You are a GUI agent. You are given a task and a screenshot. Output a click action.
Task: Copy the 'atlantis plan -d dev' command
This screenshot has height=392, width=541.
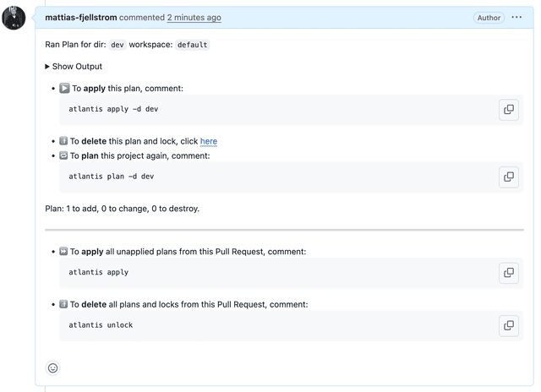coord(509,177)
